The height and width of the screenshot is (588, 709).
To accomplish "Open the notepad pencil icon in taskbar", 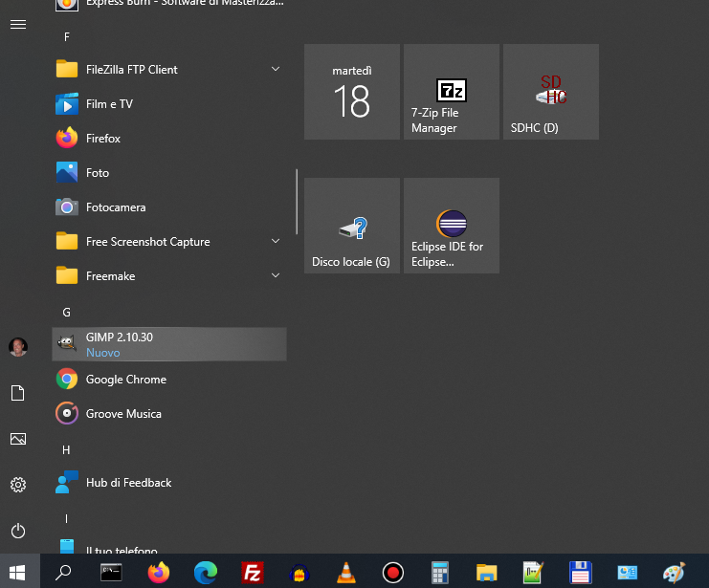I will click(533, 573).
